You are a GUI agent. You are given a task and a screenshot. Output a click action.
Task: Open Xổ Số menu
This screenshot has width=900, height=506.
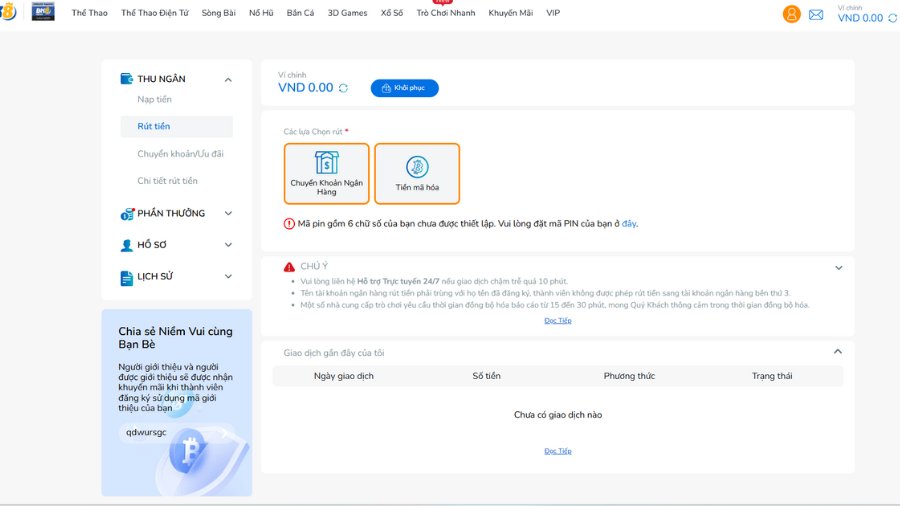click(x=392, y=13)
